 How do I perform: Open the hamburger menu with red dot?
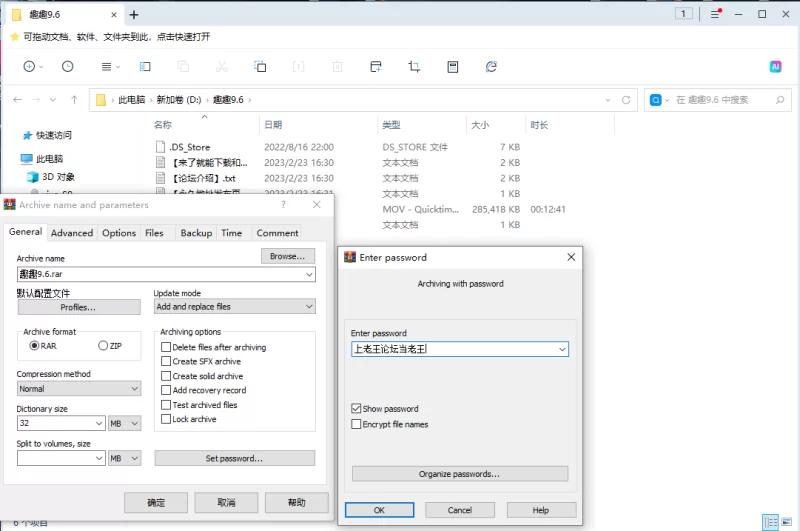tap(716, 14)
